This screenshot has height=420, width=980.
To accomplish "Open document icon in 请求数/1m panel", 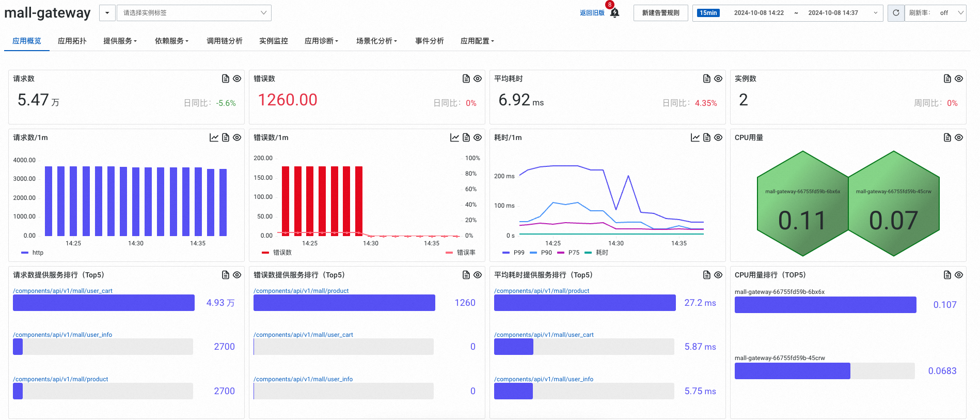I will [x=226, y=137].
